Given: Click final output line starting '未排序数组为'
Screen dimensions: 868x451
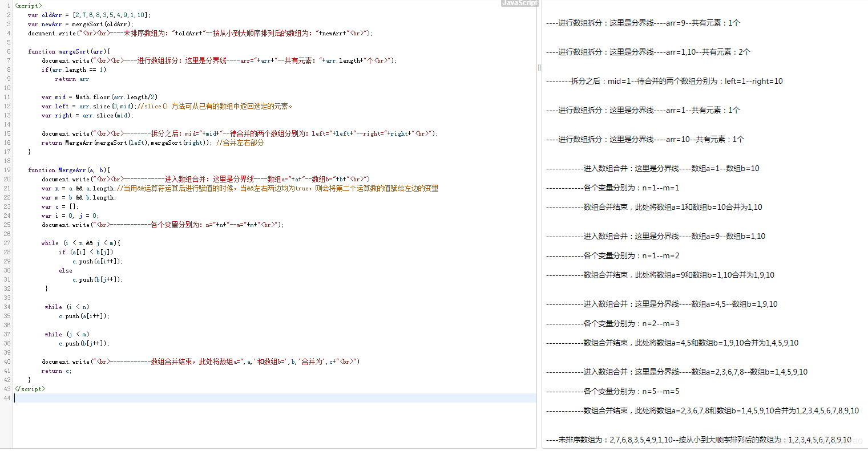Looking at the screenshot, I should click(x=699, y=440).
